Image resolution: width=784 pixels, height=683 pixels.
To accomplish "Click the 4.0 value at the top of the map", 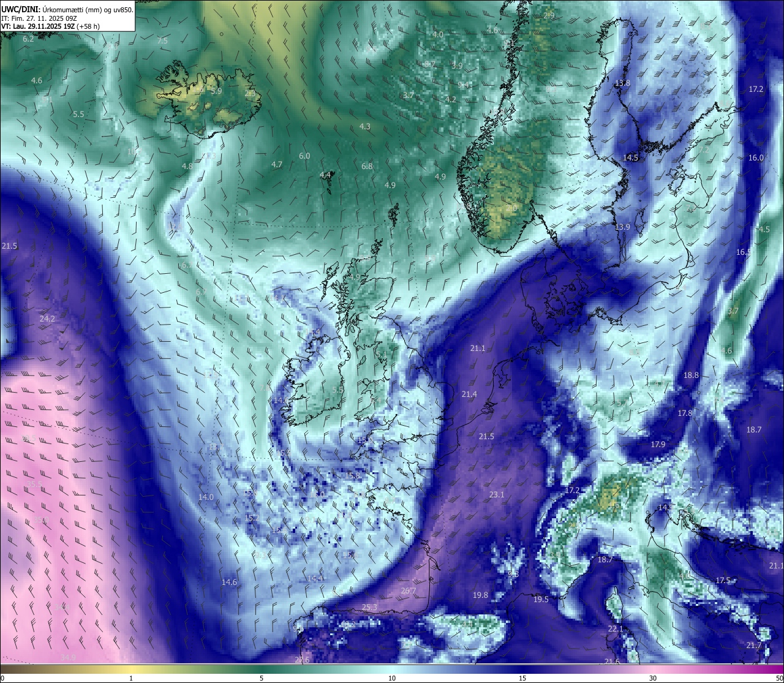I will click(x=437, y=35).
